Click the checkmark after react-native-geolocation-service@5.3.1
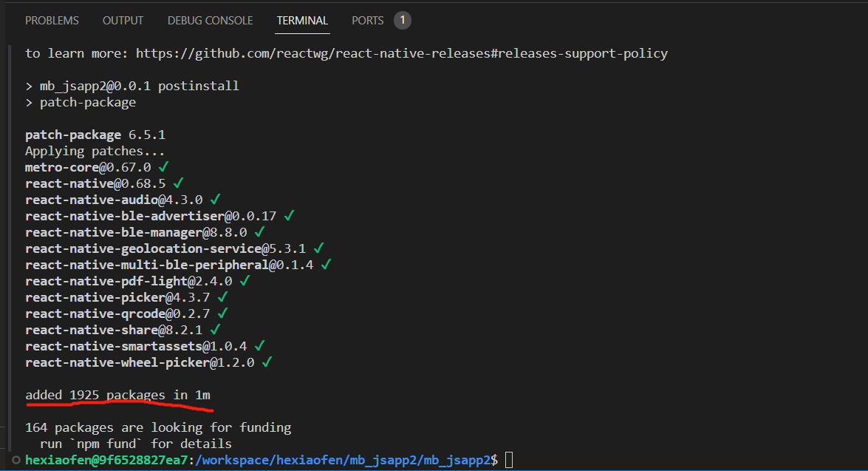This screenshot has width=868, height=471. (x=319, y=248)
